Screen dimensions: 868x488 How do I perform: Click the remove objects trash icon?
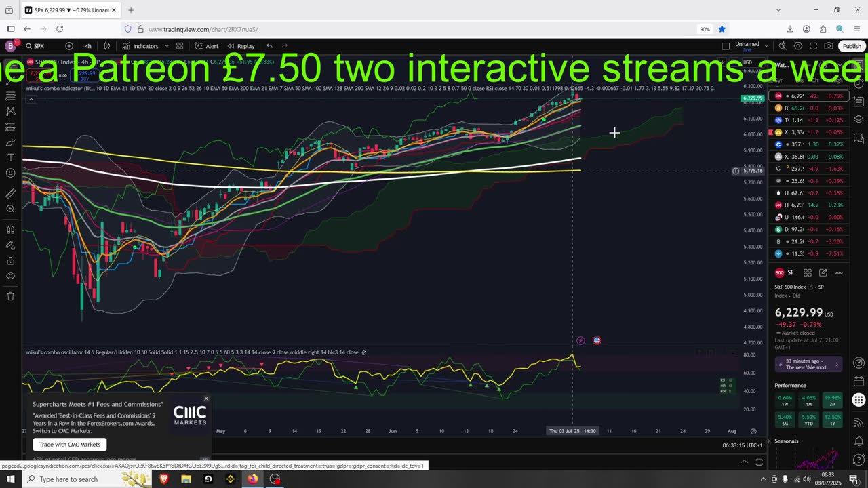[10, 296]
